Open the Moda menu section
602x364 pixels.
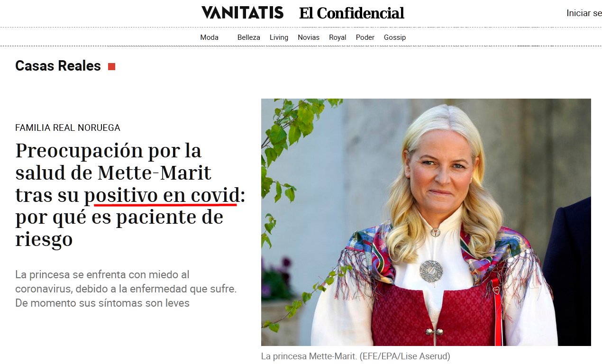(x=209, y=37)
